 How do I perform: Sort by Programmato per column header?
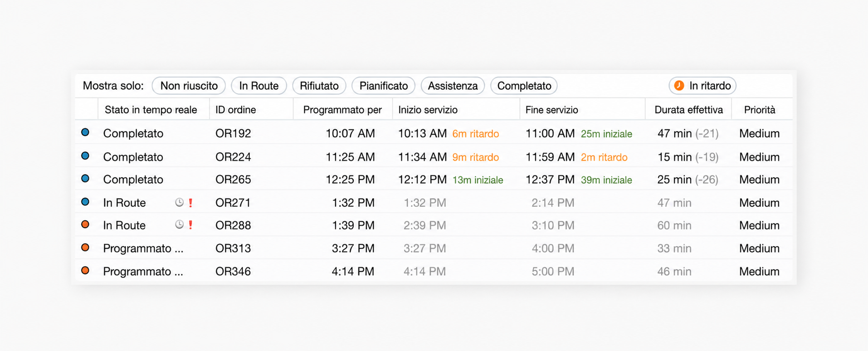point(342,110)
